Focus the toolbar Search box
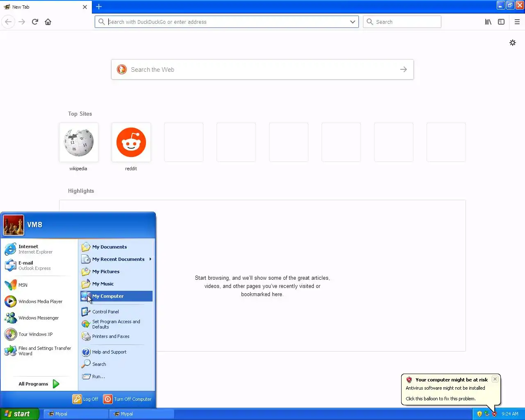Screen dimensions: 525x420 pyautogui.click(x=402, y=22)
